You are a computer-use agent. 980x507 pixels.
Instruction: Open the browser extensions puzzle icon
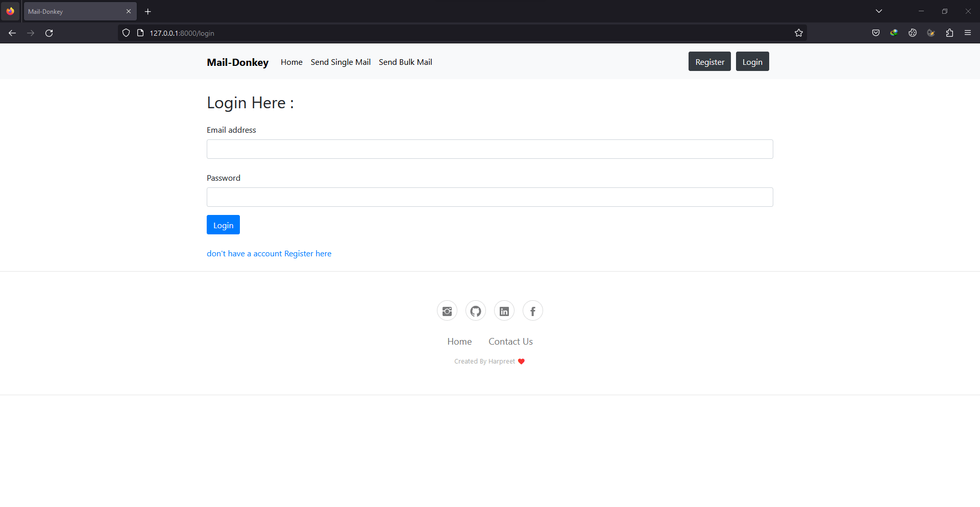click(949, 33)
